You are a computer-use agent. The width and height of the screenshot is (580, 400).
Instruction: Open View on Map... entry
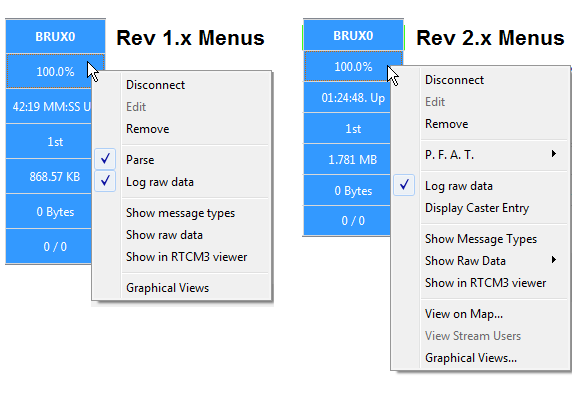(x=464, y=314)
